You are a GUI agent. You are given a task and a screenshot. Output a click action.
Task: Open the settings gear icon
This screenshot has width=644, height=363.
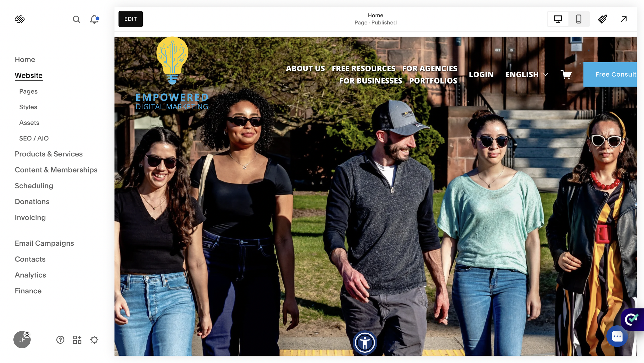(94, 340)
